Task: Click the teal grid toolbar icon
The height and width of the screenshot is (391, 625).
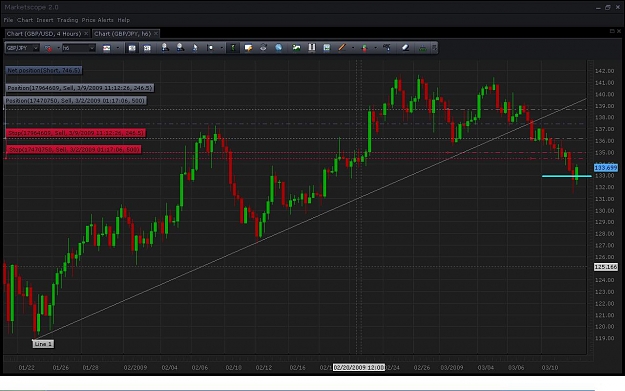Action: pyautogui.click(x=326, y=48)
